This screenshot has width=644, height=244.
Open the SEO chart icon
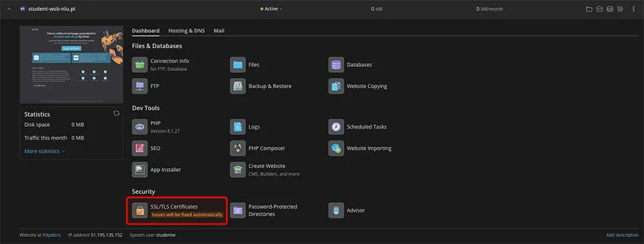(x=140, y=148)
